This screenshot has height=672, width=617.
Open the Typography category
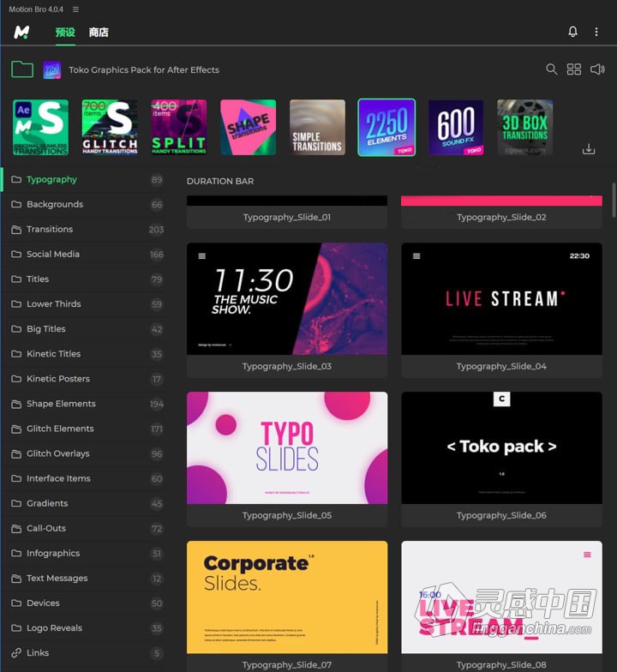coord(86,180)
